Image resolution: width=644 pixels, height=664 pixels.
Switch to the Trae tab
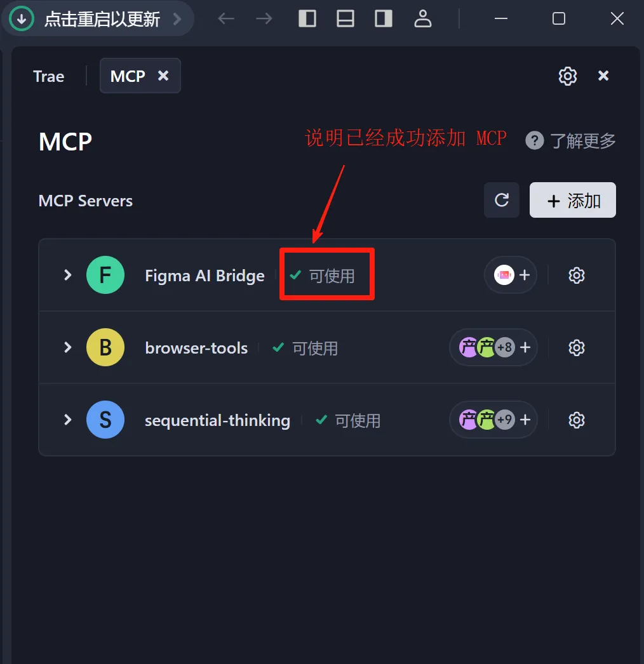pos(49,77)
